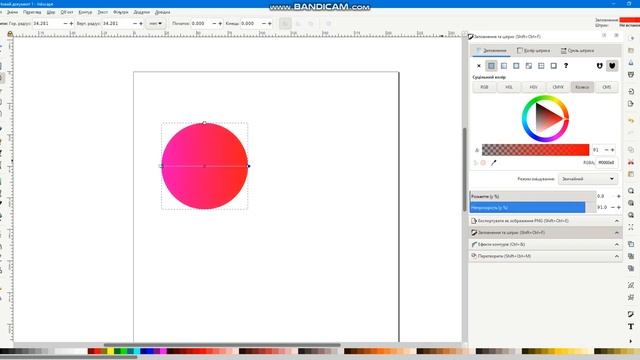Click the unset paint question mark icon

pos(566,66)
